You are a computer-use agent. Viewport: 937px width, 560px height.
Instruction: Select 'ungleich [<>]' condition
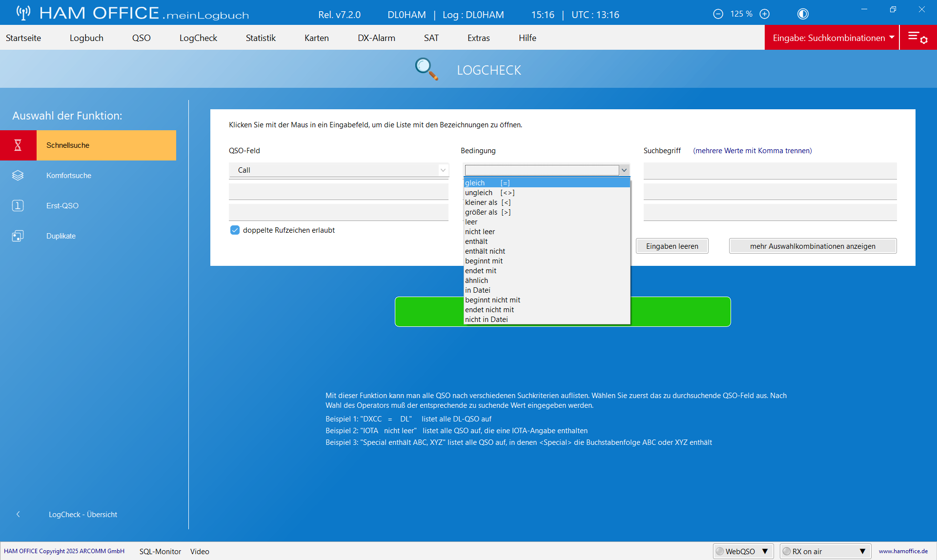(x=547, y=193)
